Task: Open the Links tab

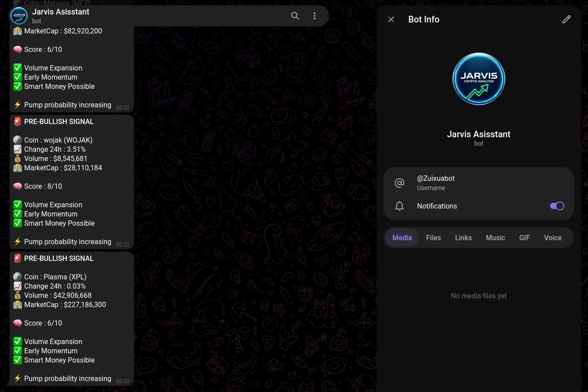Action: click(463, 238)
